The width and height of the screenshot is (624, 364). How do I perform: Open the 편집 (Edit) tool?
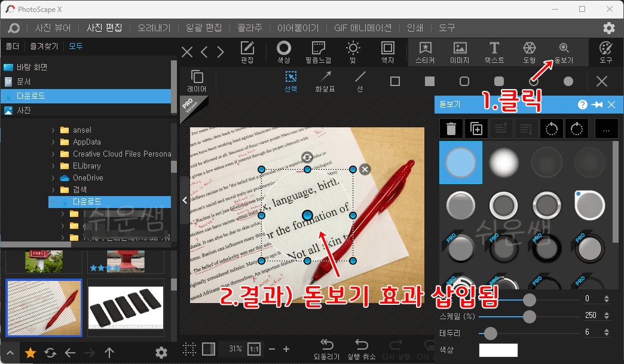click(247, 52)
